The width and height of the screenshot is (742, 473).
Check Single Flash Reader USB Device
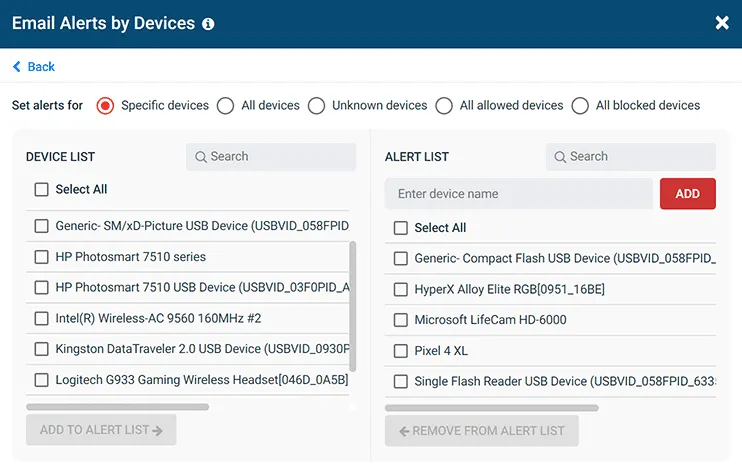(401, 381)
